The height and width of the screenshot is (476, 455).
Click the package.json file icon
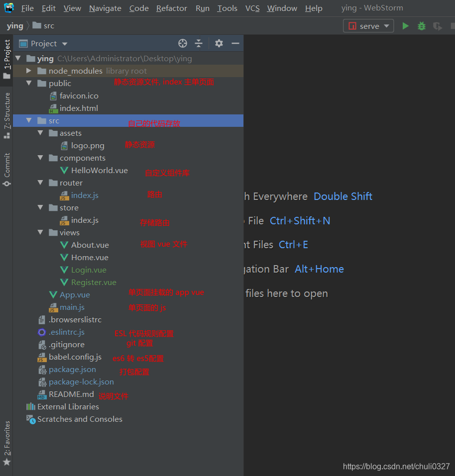click(42, 370)
